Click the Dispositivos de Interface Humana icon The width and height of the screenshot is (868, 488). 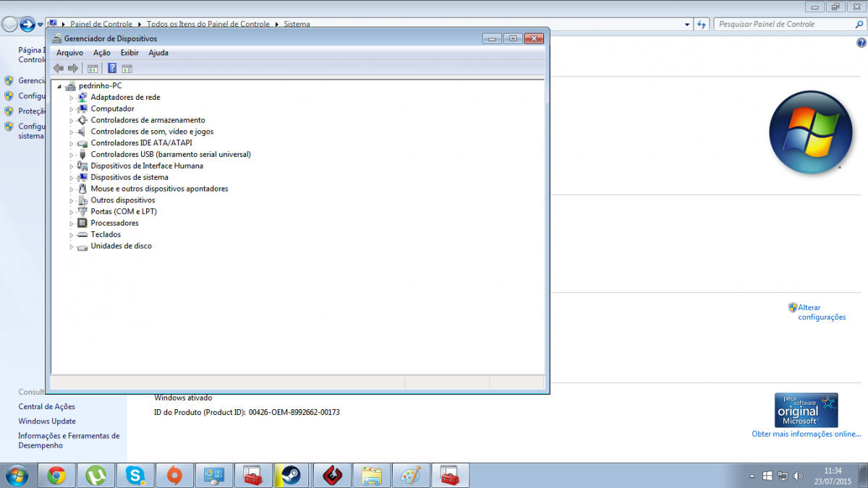pos(82,166)
